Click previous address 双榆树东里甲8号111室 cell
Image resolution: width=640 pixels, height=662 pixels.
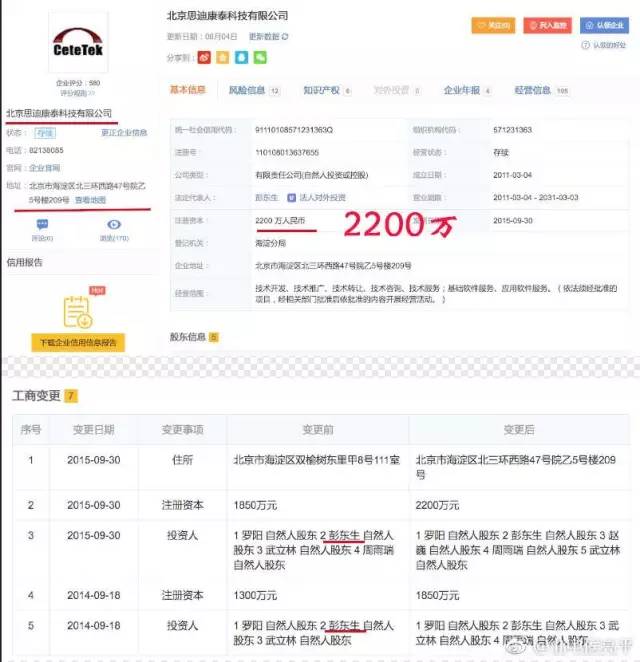coord(317,460)
